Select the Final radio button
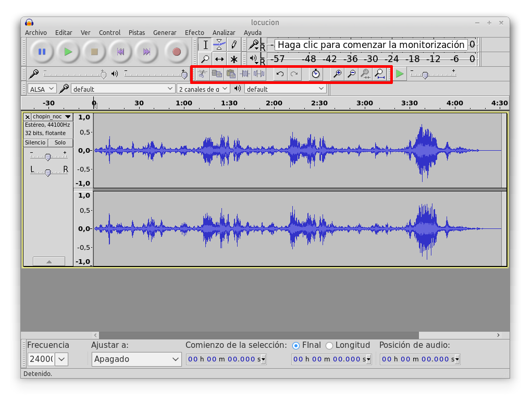Viewport: 532px width, 400px height. (x=296, y=346)
